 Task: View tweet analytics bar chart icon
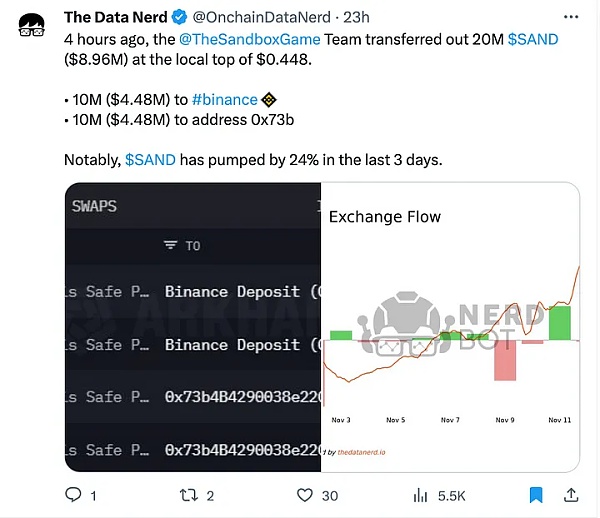[421, 495]
